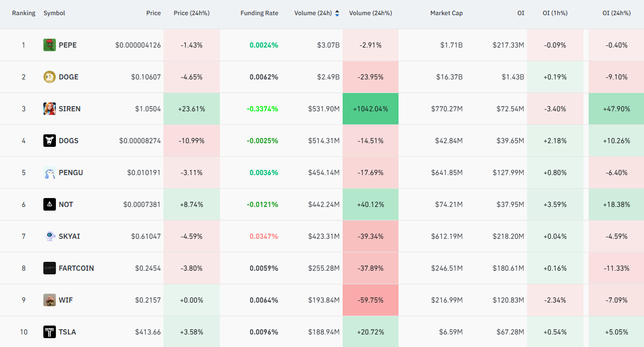Sort table by Price (24h%) header
The width and height of the screenshot is (644, 347).
192,13
